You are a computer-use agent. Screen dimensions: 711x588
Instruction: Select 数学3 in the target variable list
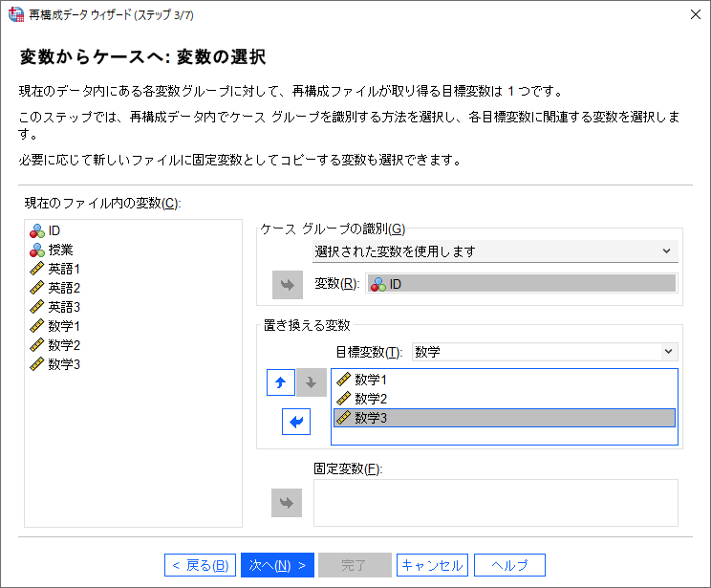coord(372,418)
